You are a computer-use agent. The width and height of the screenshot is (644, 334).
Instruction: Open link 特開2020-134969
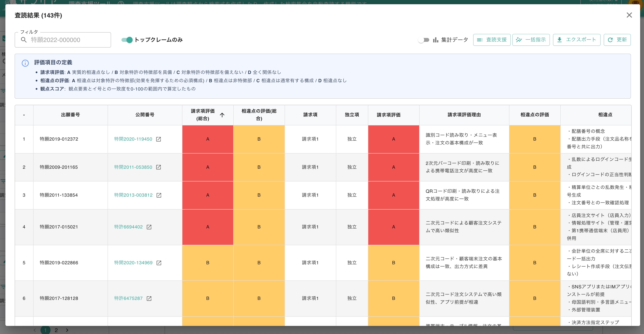(x=133, y=263)
